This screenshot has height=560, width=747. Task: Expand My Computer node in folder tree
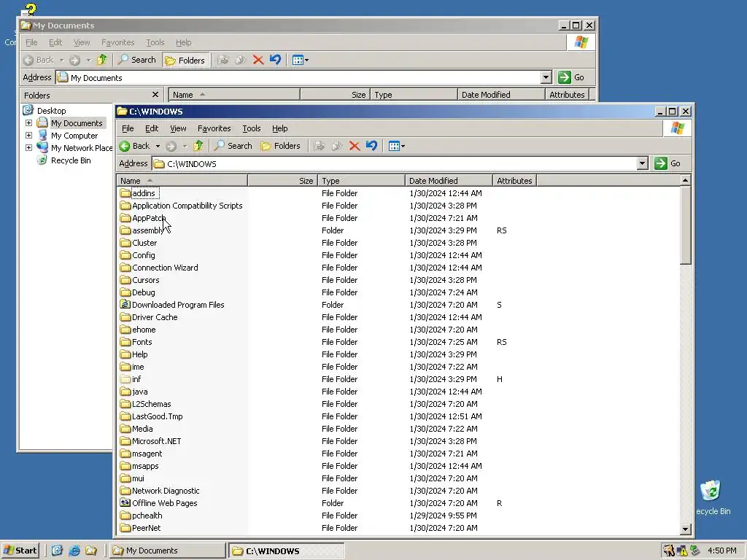pos(28,135)
